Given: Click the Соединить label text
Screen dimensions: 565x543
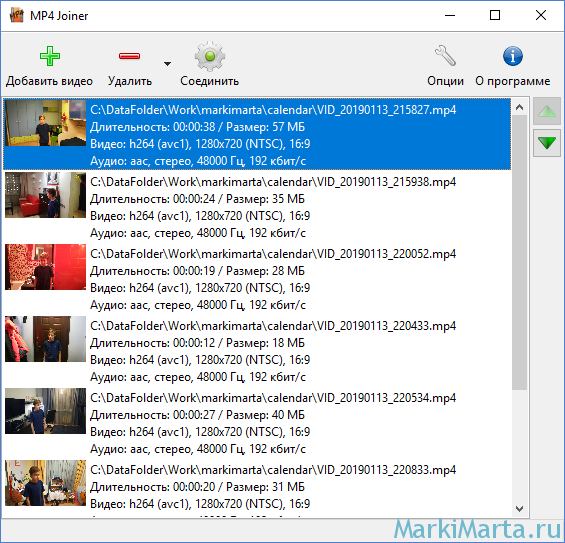Looking at the screenshot, I should click(x=209, y=81).
